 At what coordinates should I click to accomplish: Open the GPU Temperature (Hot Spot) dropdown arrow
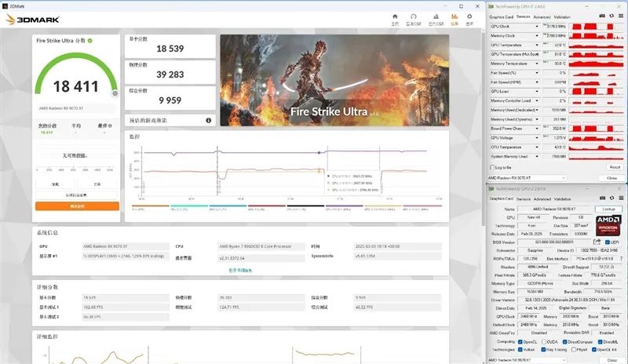(x=537, y=54)
